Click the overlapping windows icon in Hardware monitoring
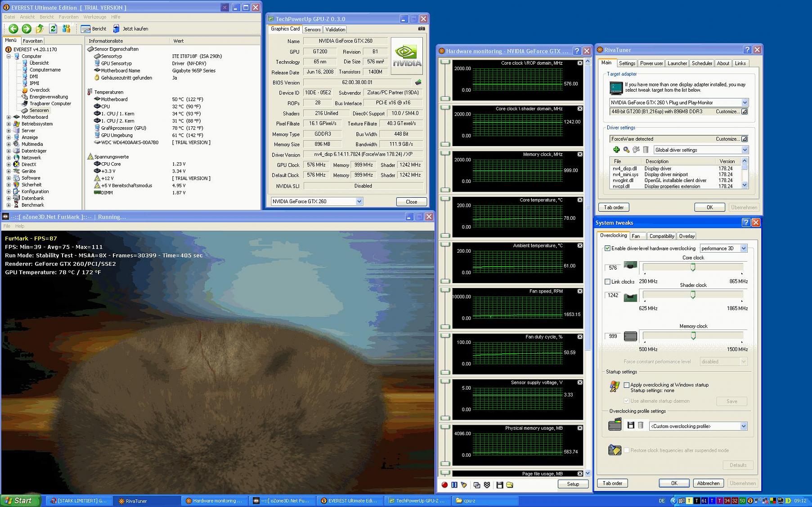The height and width of the screenshot is (507, 812). tap(477, 485)
